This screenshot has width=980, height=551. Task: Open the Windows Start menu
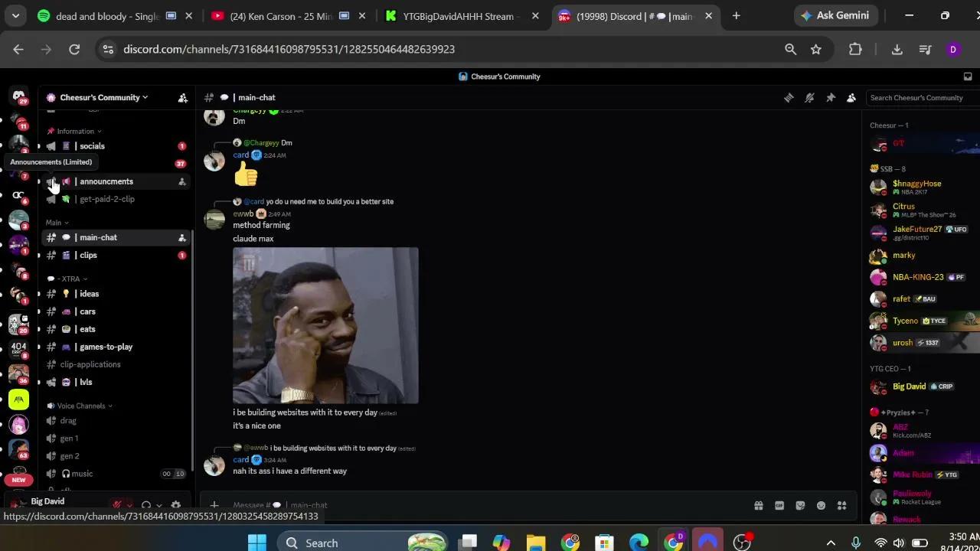pos(256,543)
